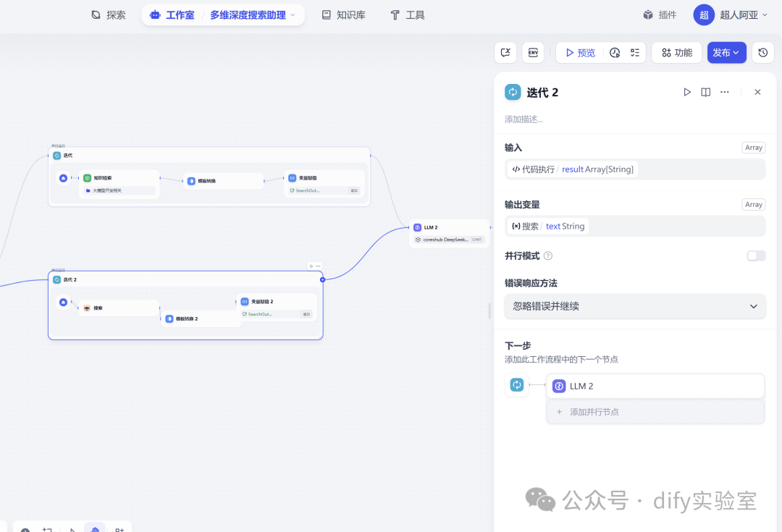This screenshot has height=532, width=782.
Task: Open the run history icon beside 预览
Action: pyautogui.click(x=615, y=52)
